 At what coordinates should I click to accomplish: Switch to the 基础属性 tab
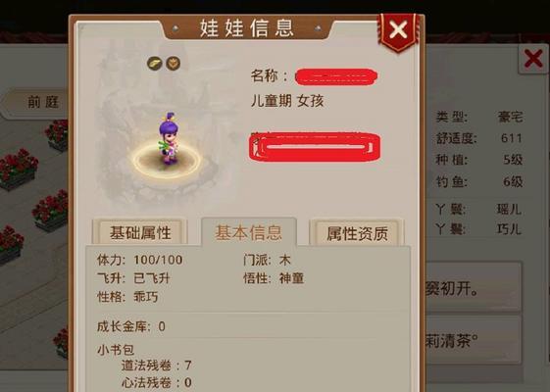tap(140, 233)
